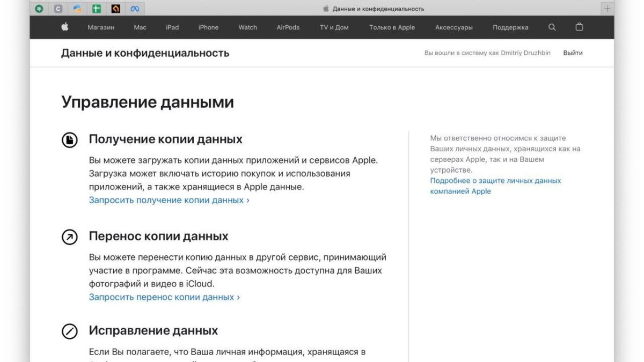
Task: Click the Apple logo in the navigation bar
Action: coord(64,27)
